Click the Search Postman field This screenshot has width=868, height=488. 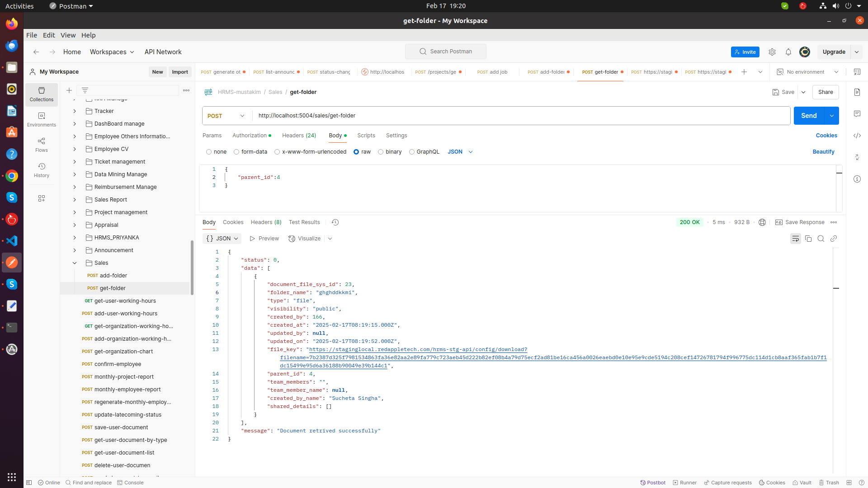[x=446, y=52]
